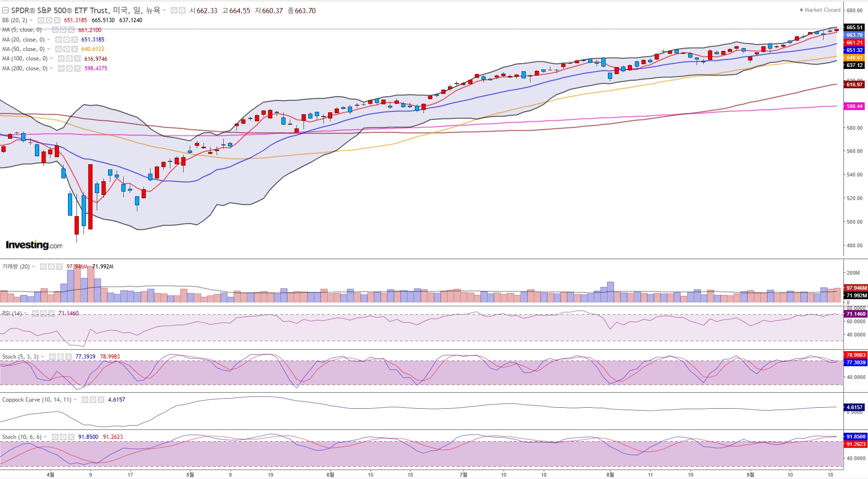Open dropdown arrow next to RSI (14)
This screenshot has width=868, height=479.
pyautogui.click(x=26, y=313)
